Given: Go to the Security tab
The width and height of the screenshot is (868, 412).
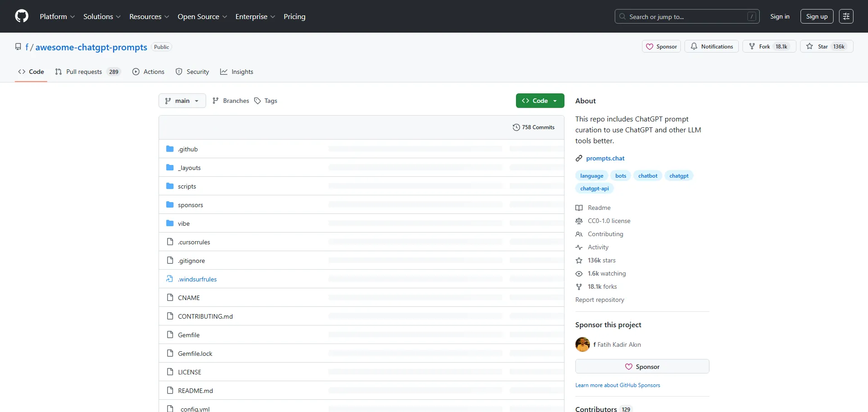Looking at the screenshot, I should [x=193, y=72].
